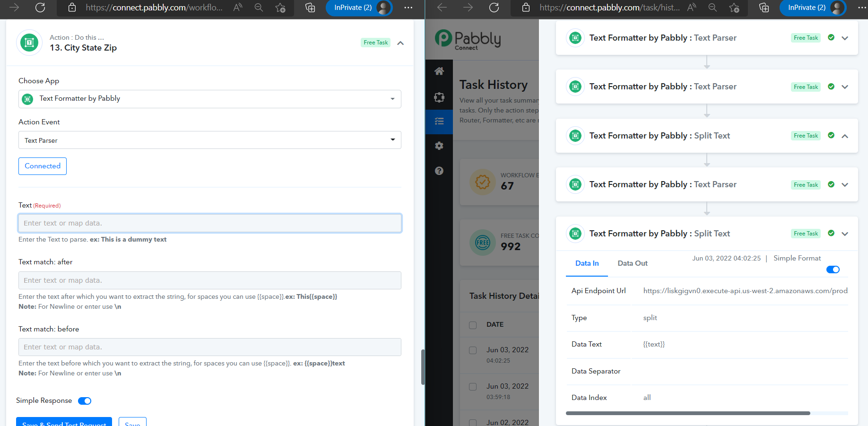The height and width of the screenshot is (426, 868).
Task: Click refresh in the left browser window
Action: [x=40, y=8]
